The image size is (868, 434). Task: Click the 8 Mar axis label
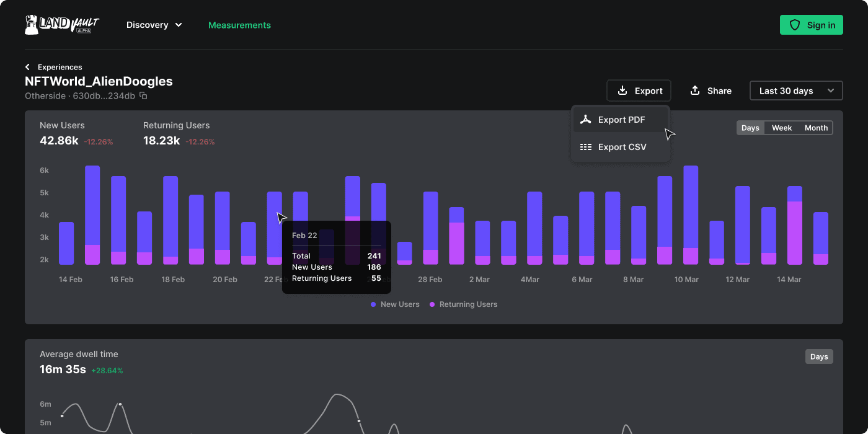pyautogui.click(x=633, y=280)
